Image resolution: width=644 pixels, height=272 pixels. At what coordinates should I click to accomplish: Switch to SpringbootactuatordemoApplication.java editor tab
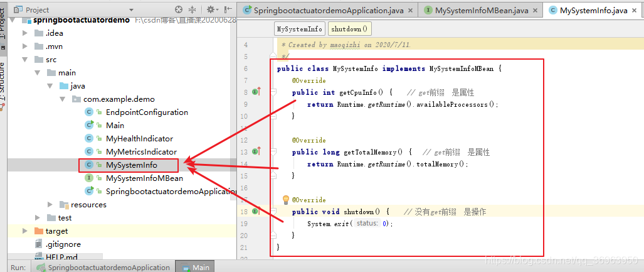328,10
